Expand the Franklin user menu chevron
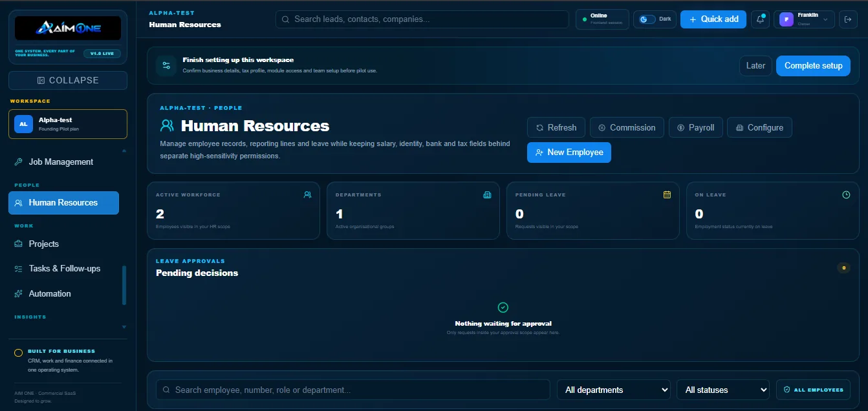868x411 pixels. (825, 20)
